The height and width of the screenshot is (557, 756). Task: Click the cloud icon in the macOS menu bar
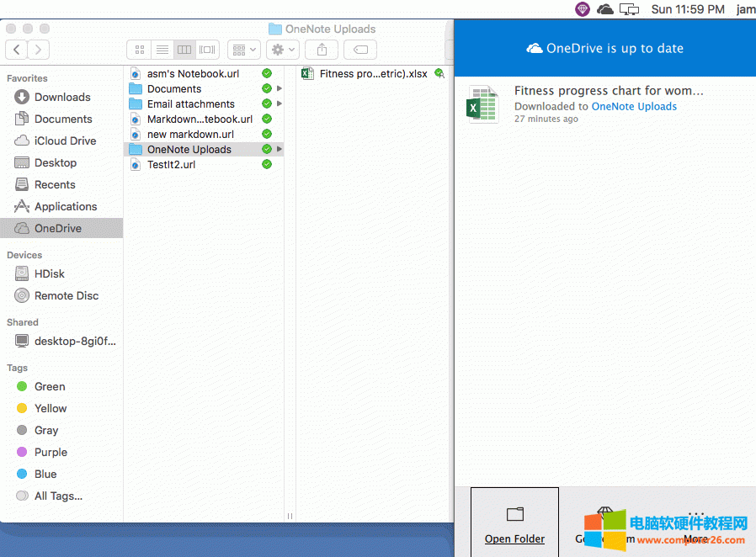[x=605, y=9]
